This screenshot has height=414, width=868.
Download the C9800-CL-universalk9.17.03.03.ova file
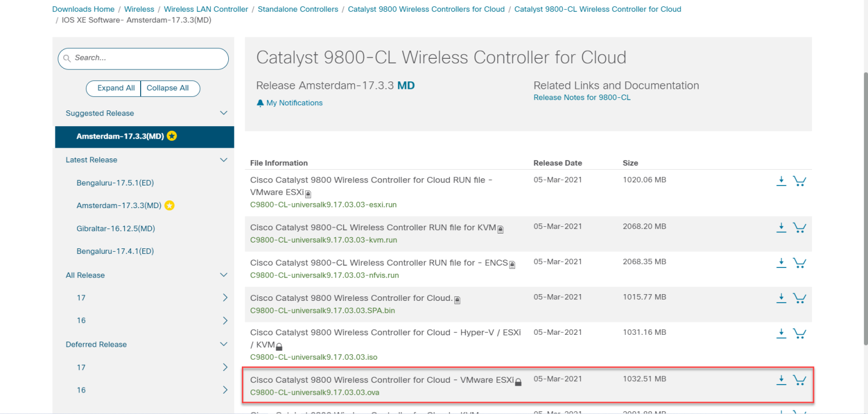click(782, 380)
